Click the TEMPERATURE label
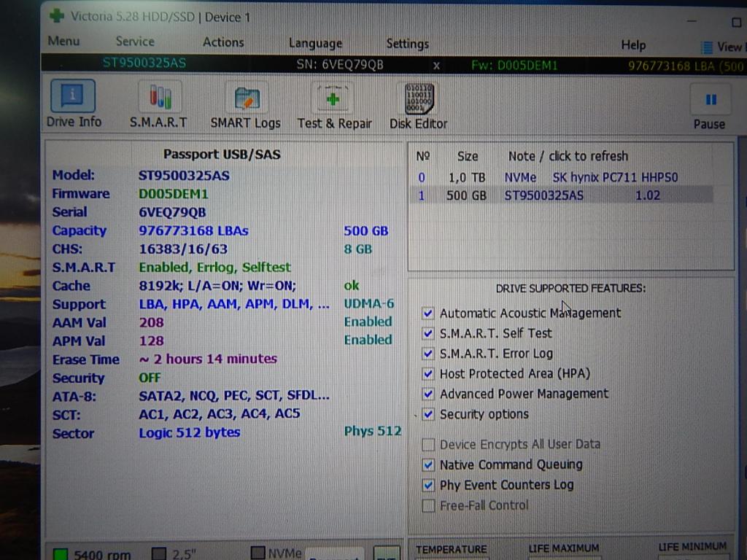747x560 pixels. click(x=451, y=550)
